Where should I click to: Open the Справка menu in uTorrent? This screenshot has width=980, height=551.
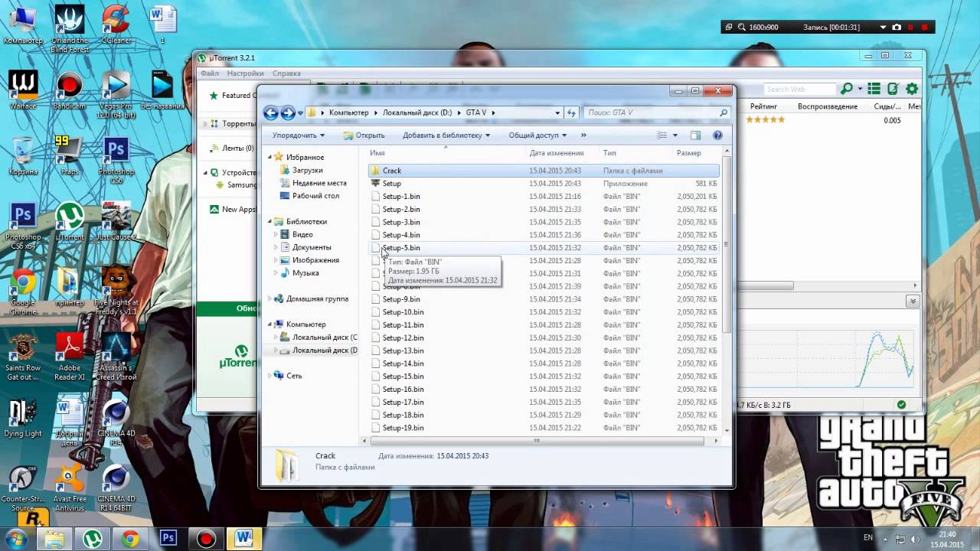coord(286,73)
